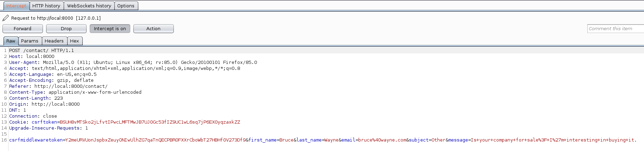Open the Action menu
Screen dimensions: 644x151
[153, 29]
